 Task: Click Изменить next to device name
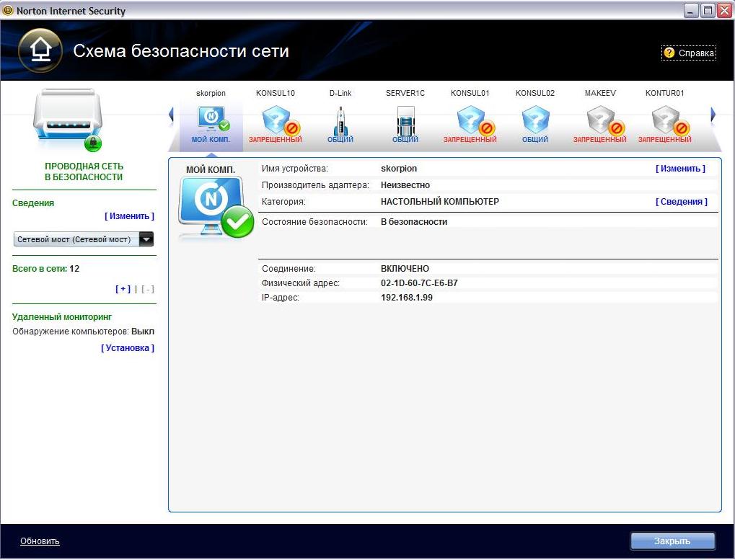point(680,169)
